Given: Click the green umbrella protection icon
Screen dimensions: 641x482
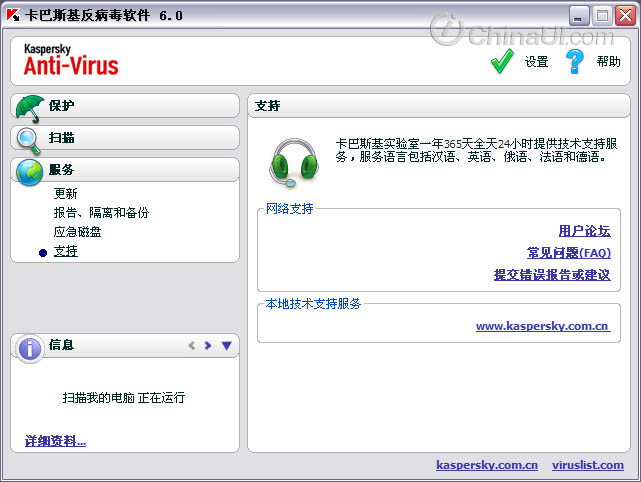Looking at the screenshot, I should point(30,109).
